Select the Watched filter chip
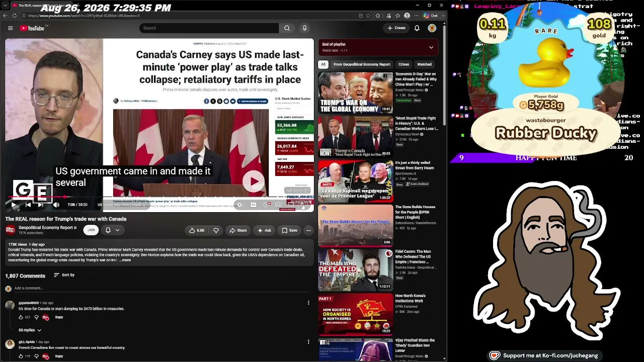Image resolution: width=644 pixels, height=362 pixels. tap(424, 64)
